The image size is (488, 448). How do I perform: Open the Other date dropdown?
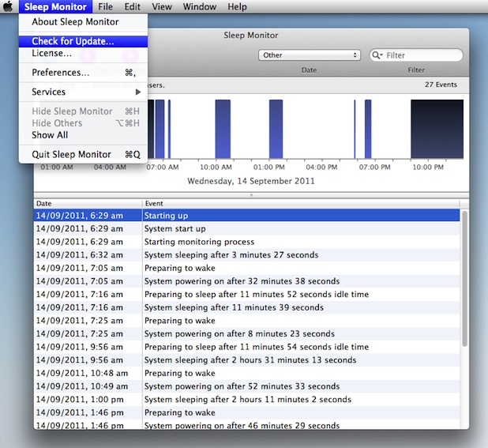click(x=310, y=55)
